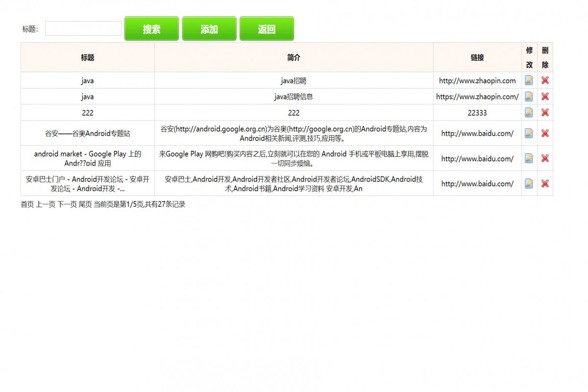Click the 返回 return button
The height and width of the screenshot is (392, 588).
click(267, 28)
